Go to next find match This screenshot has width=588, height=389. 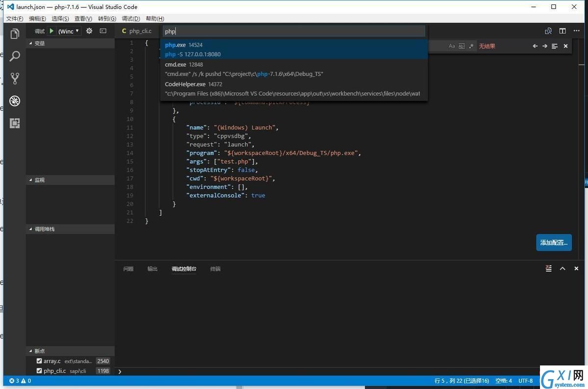click(545, 46)
